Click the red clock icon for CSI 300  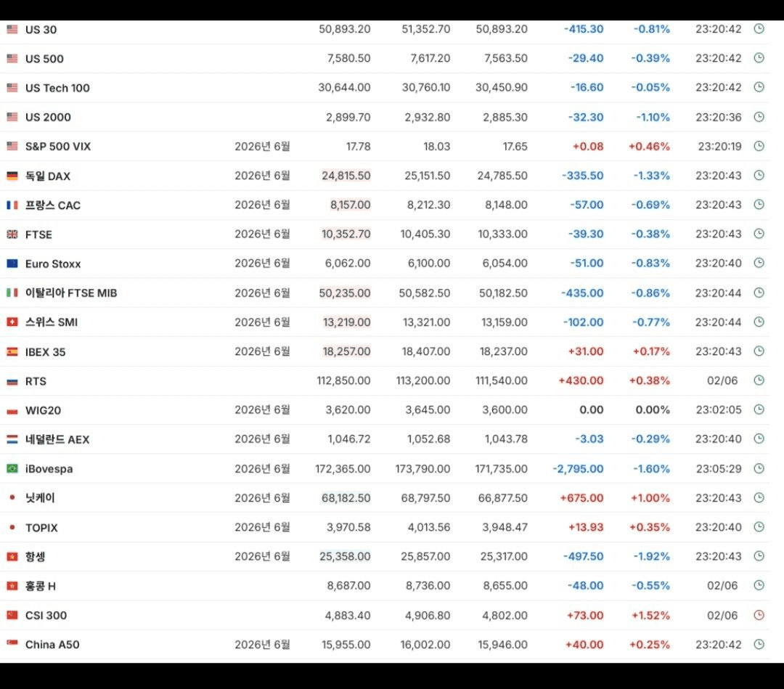(x=759, y=615)
